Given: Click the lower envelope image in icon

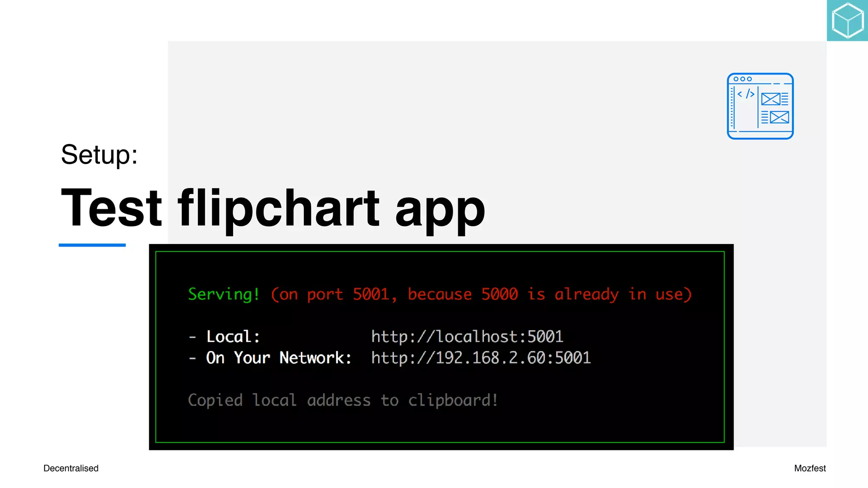Looking at the screenshot, I should [x=779, y=117].
